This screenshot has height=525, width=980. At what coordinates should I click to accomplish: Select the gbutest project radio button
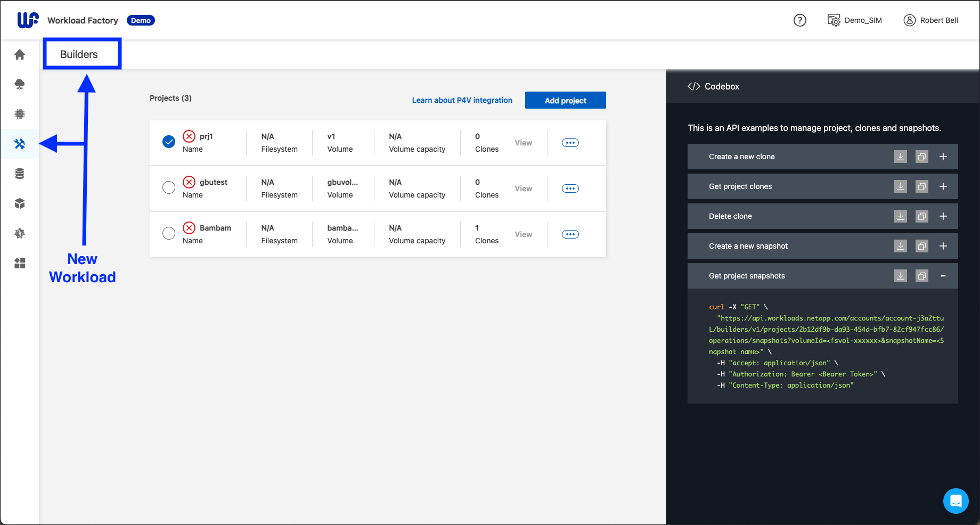pyautogui.click(x=169, y=187)
